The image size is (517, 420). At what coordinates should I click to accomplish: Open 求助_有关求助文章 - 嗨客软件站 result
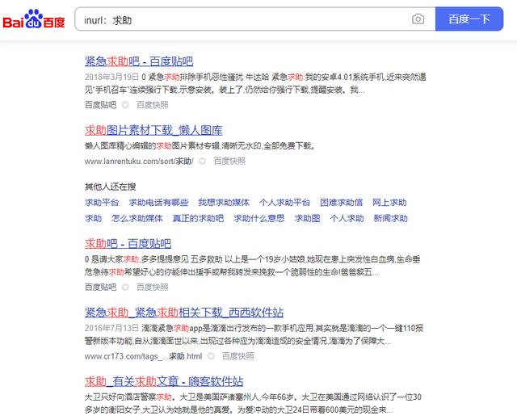pyautogui.click(x=164, y=381)
